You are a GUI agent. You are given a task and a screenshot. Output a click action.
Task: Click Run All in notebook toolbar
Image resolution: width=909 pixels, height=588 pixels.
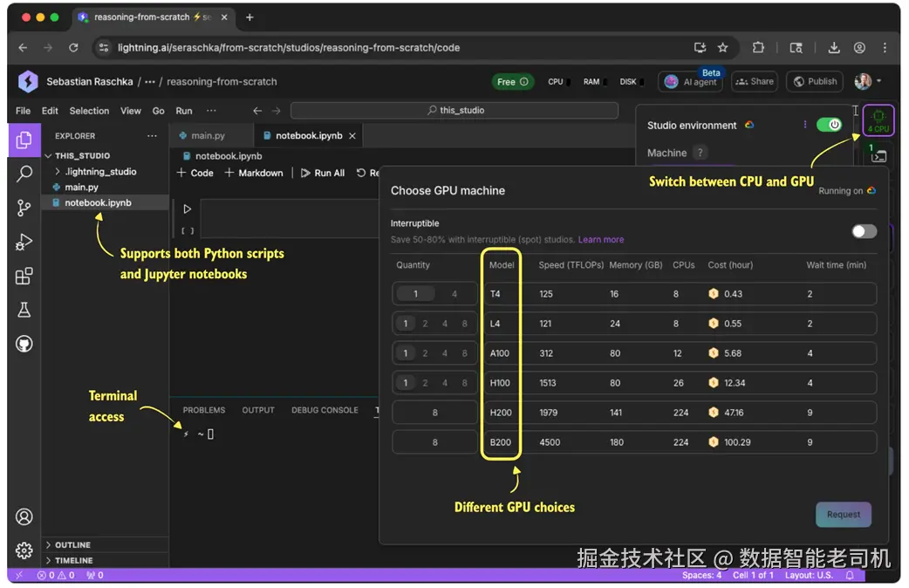[x=322, y=173]
